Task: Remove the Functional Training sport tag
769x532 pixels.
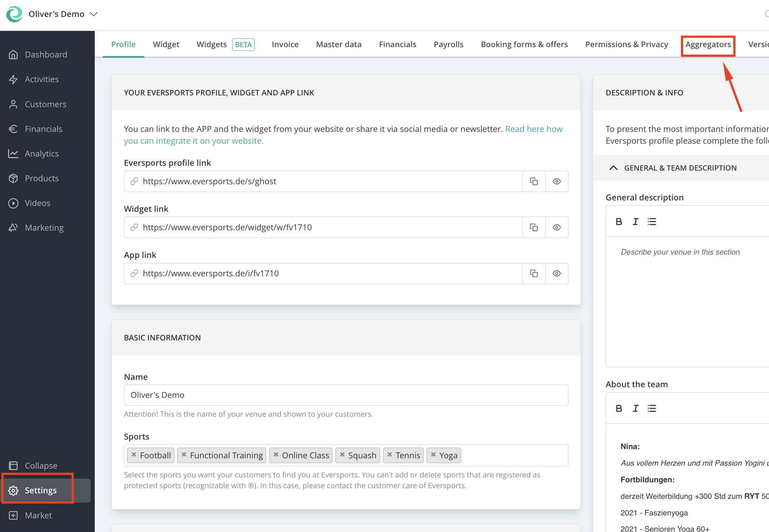Action: click(184, 455)
